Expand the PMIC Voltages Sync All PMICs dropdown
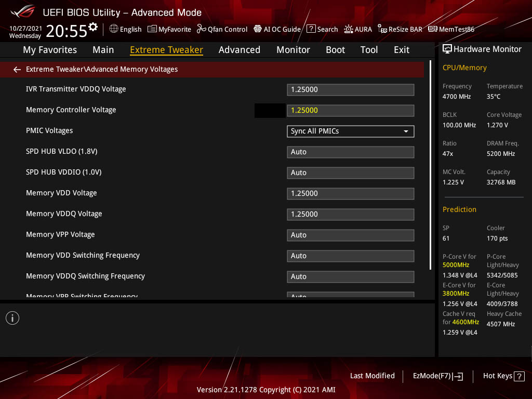Screen dimensions: 532x399 [x=351, y=131]
